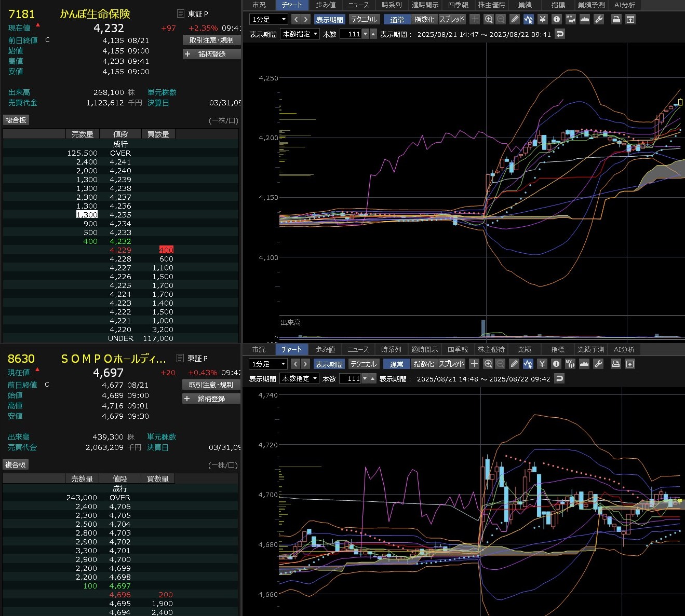Open the 1分足 timeframe dropdown in top chart
Screen dimensions: 685x616
(268, 19)
